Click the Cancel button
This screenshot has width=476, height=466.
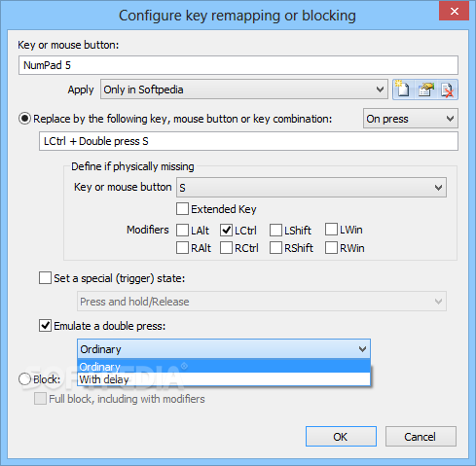coord(421,437)
